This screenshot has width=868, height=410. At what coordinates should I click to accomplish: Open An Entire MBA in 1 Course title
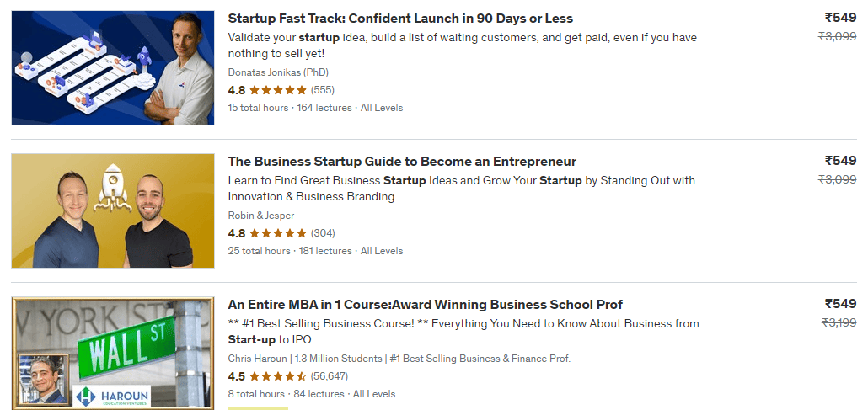click(426, 305)
